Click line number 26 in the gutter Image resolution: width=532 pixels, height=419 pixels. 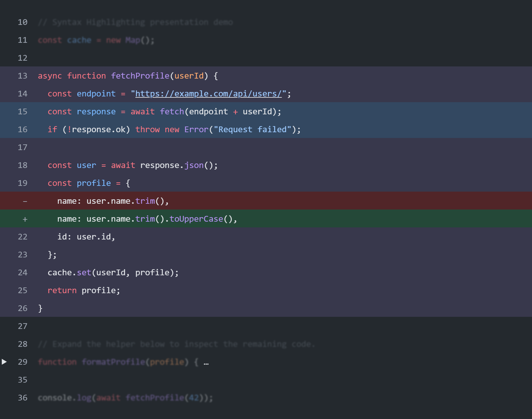click(x=23, y=308)
